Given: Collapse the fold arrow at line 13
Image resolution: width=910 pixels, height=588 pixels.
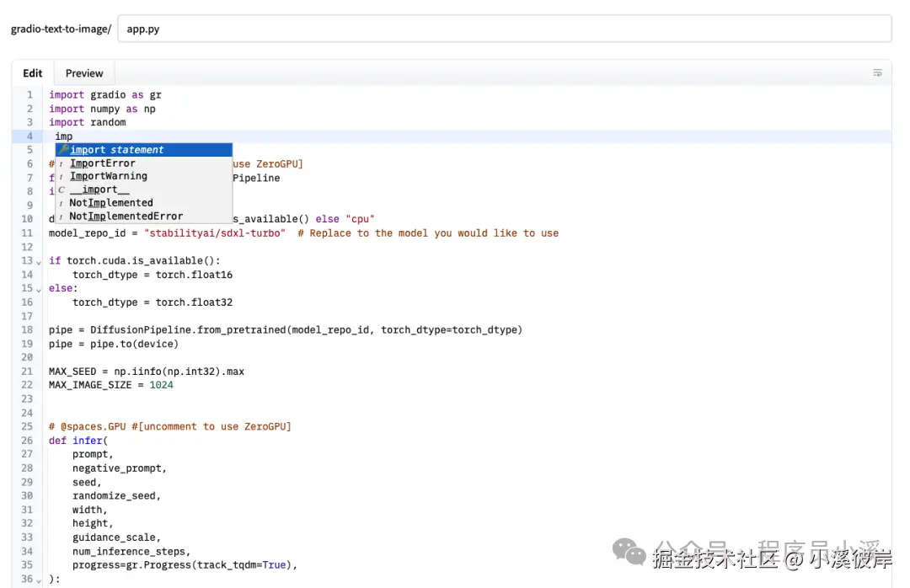Looking at the screenshot, I should click(39, 262).
